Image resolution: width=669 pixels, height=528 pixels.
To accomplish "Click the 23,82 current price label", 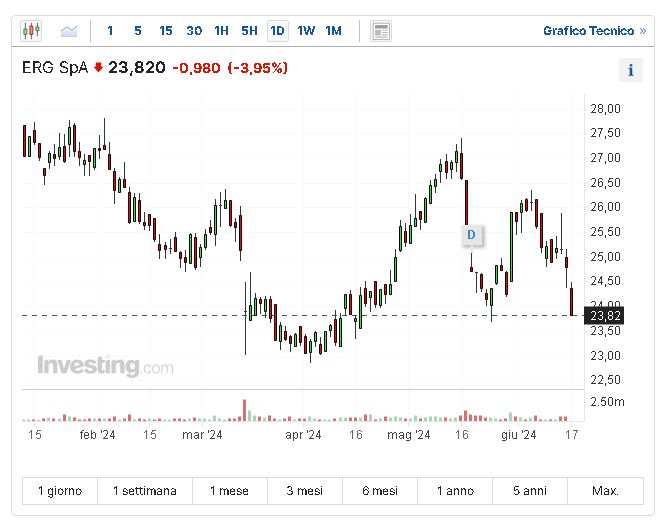I will click(605, 316).
